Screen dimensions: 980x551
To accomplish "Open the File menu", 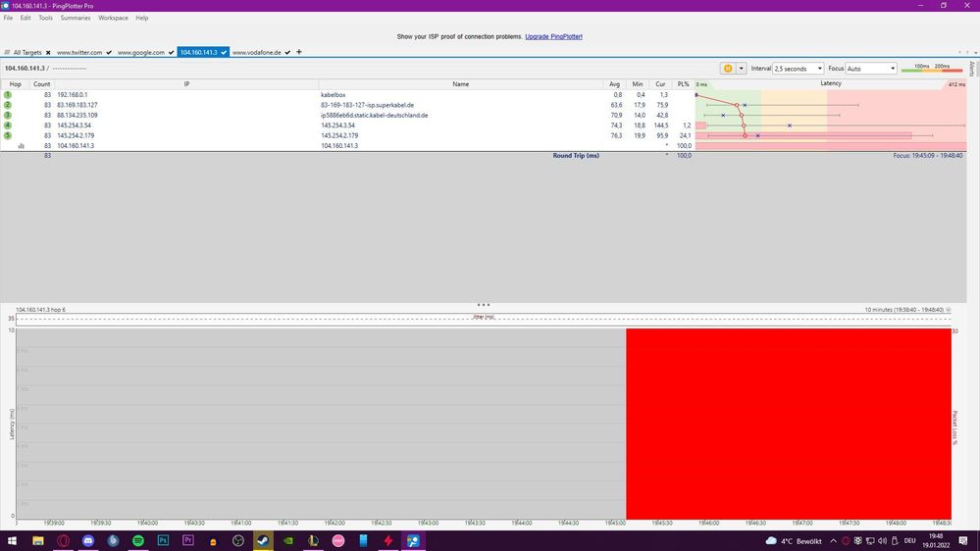I will tap(8, 18).
